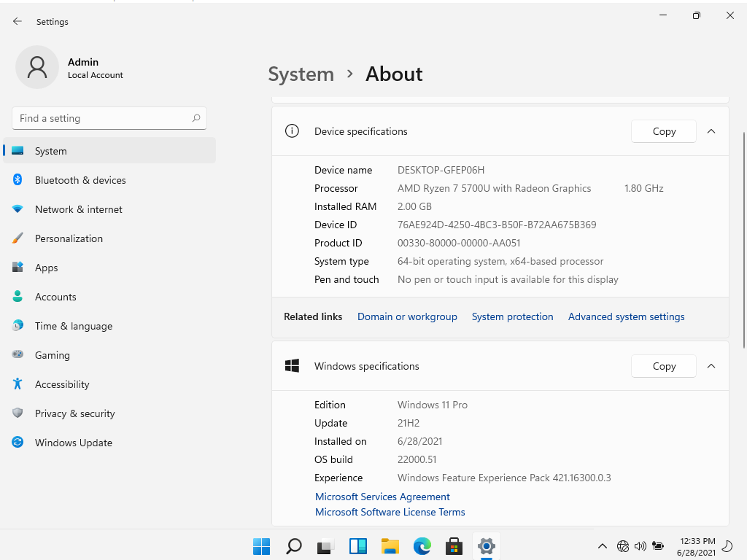
Task: Show hidden tray icons chevron
Action: (x=602, y=546)
